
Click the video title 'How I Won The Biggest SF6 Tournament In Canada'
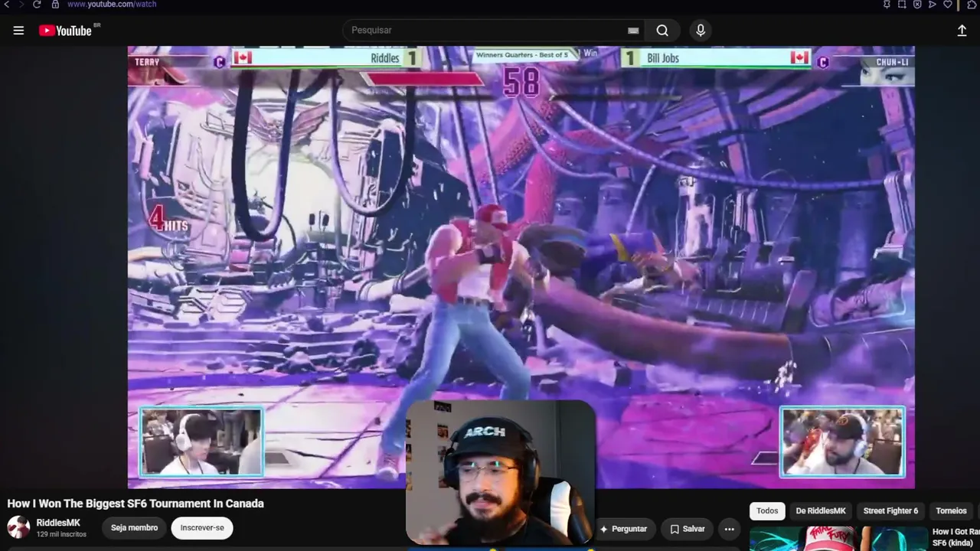coord(136,504)
